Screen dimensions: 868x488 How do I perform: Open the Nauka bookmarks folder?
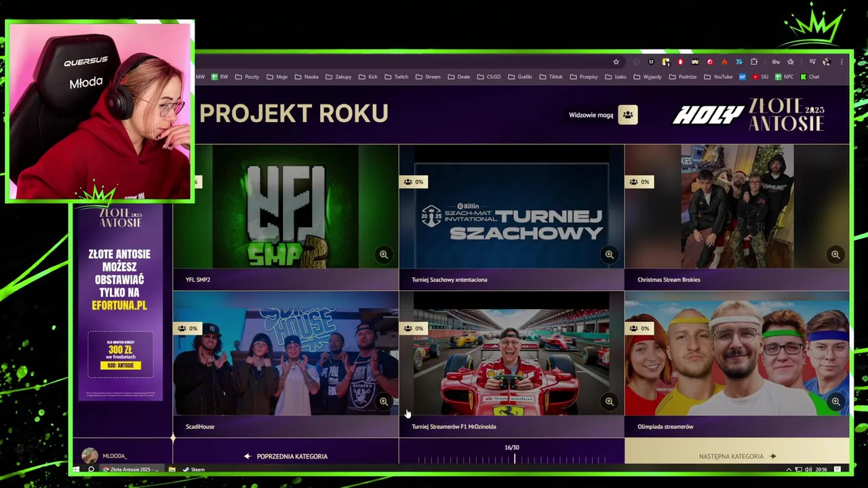click(307, 77)
